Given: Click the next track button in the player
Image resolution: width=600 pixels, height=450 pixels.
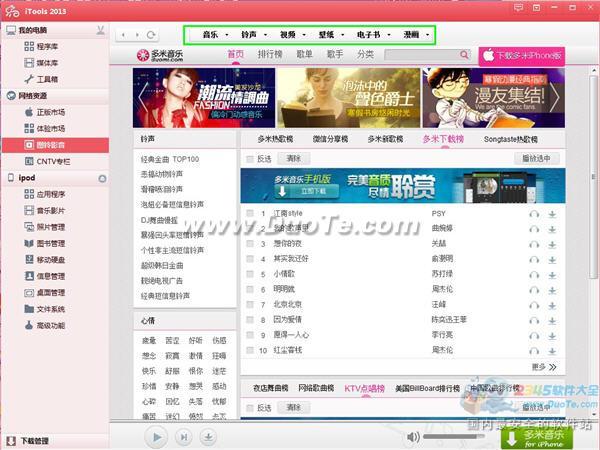Looking at the screenshot, I should (184, 437).
